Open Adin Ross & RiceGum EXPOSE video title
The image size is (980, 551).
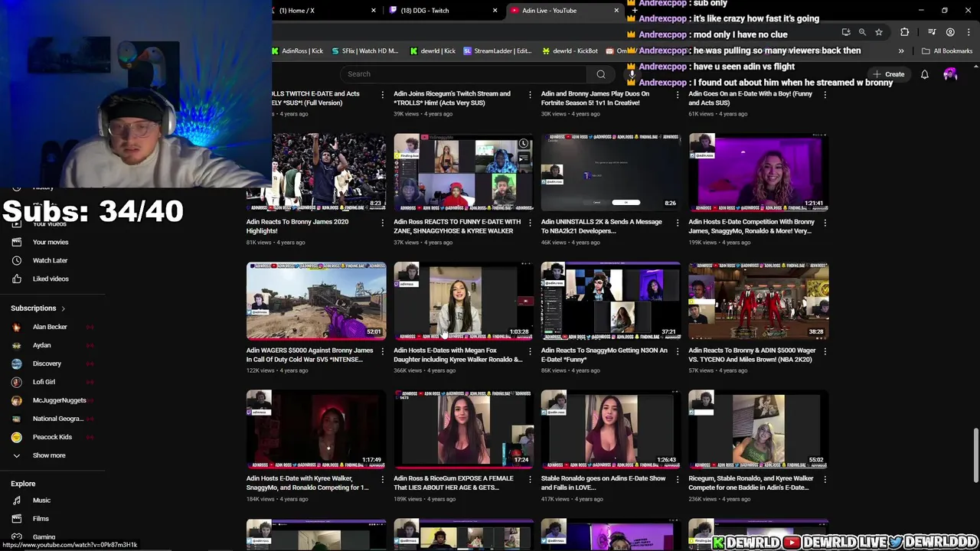[453, 483]
